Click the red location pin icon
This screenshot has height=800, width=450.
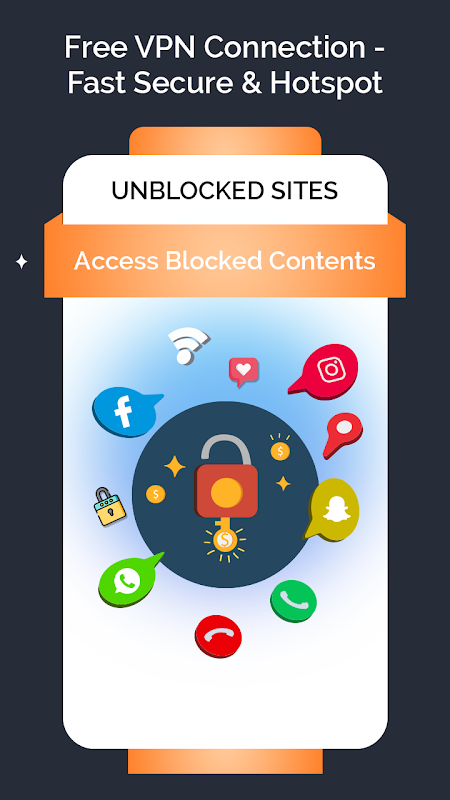342,435
